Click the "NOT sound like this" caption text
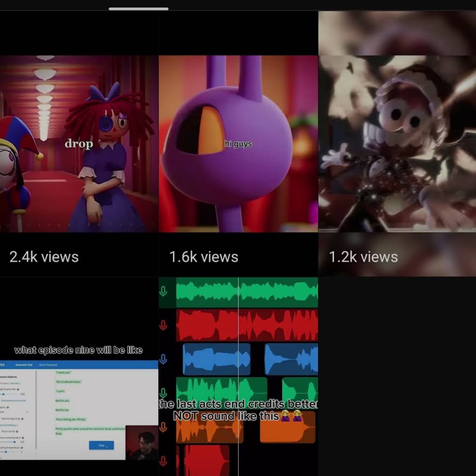476x476 pixels. (226, 416)
